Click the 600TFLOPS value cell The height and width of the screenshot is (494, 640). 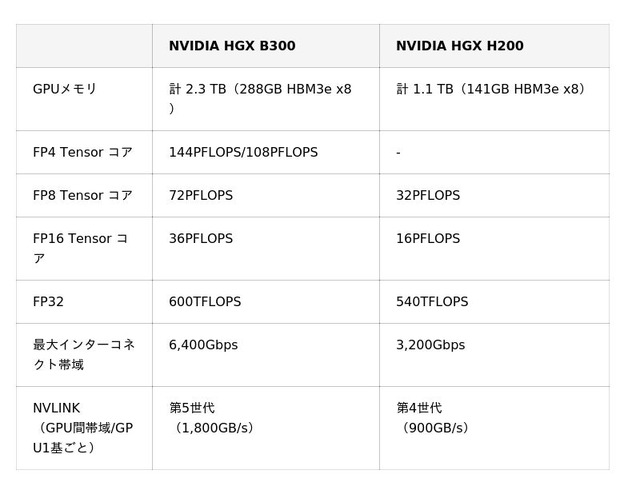point(205,301)
